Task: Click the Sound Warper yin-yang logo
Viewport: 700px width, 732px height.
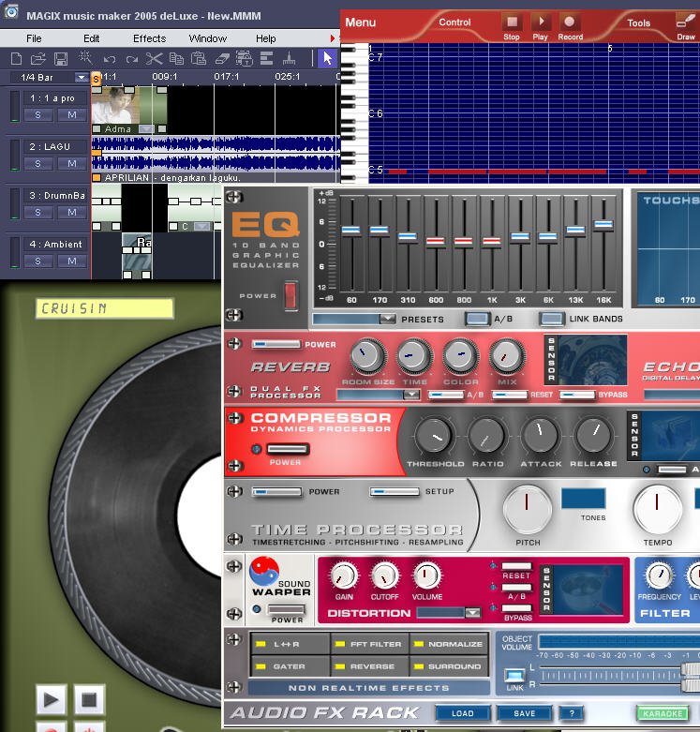Action: pyautogui.click(x=264, y=571)
